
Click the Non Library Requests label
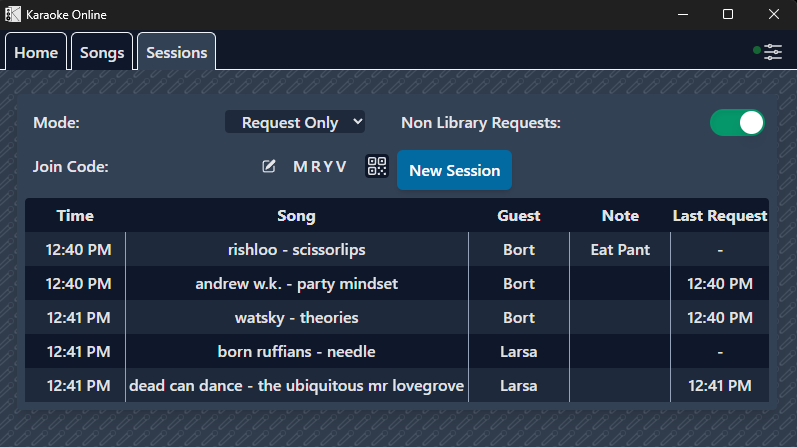(x=481, y=123)
